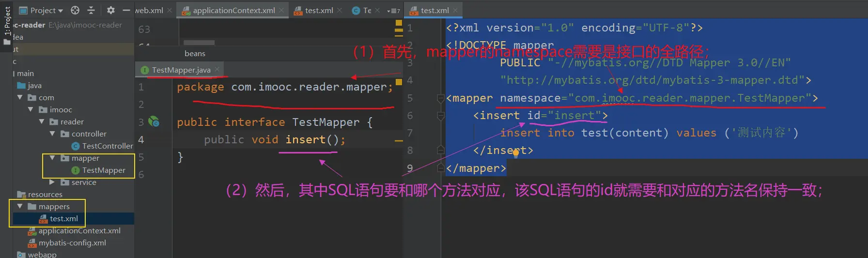Collapse the mappers folder node
Viewport: 868px width, 258px height.
point(20,206)
